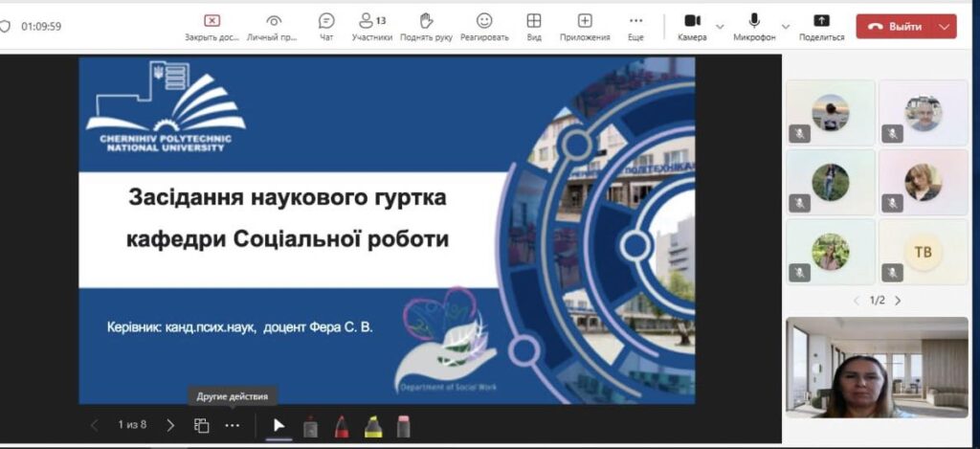
Task: Open the More (Еще) menu
Action: pos(635,25)
